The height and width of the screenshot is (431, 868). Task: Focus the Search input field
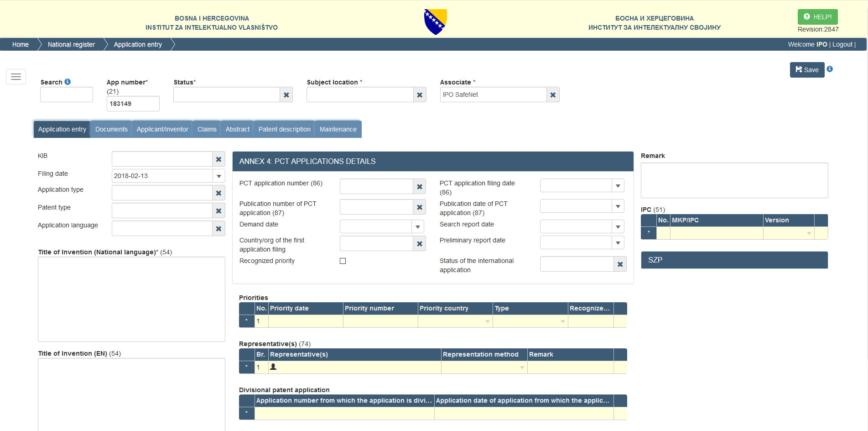[x=67, y=95]
